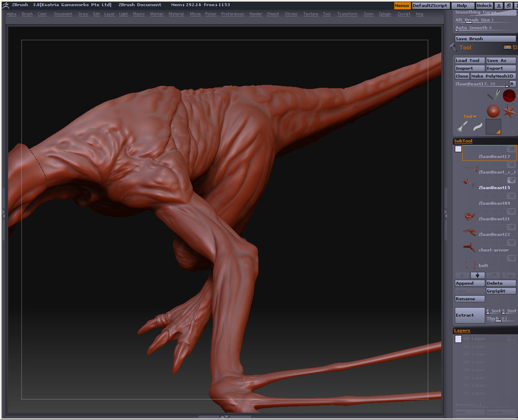Select the red sphere tool thumbnail
The width and height of the screenshot is (518, 420).
click(493, 111)
